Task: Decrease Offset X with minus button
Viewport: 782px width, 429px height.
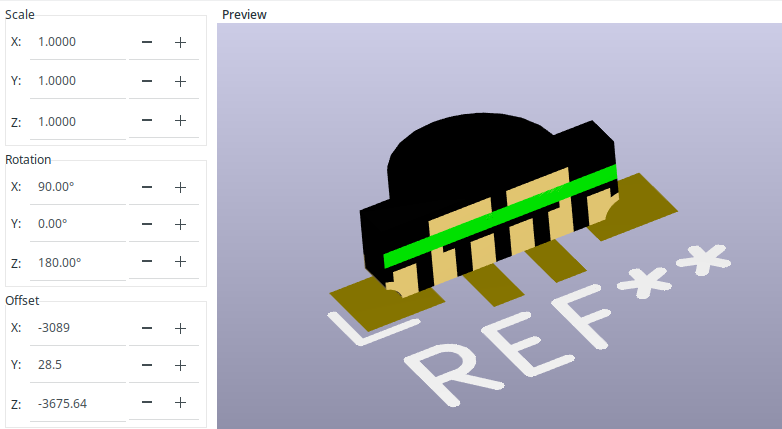Action: [147, 328]
